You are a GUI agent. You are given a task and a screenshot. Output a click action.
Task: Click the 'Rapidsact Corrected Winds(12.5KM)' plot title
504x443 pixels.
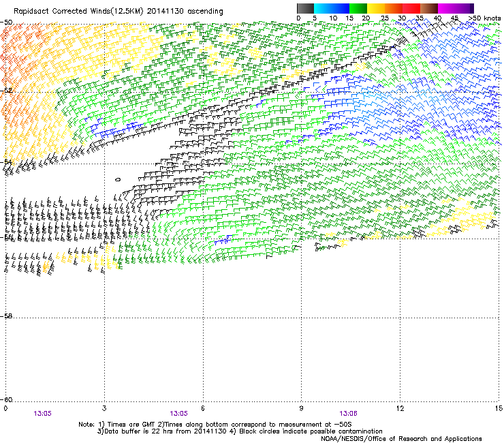(x=78, y=12)
